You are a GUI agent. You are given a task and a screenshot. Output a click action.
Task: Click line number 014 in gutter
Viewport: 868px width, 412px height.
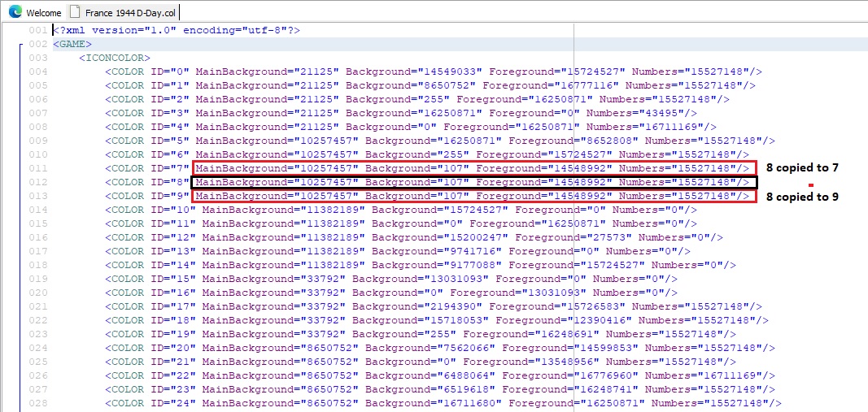39,210
